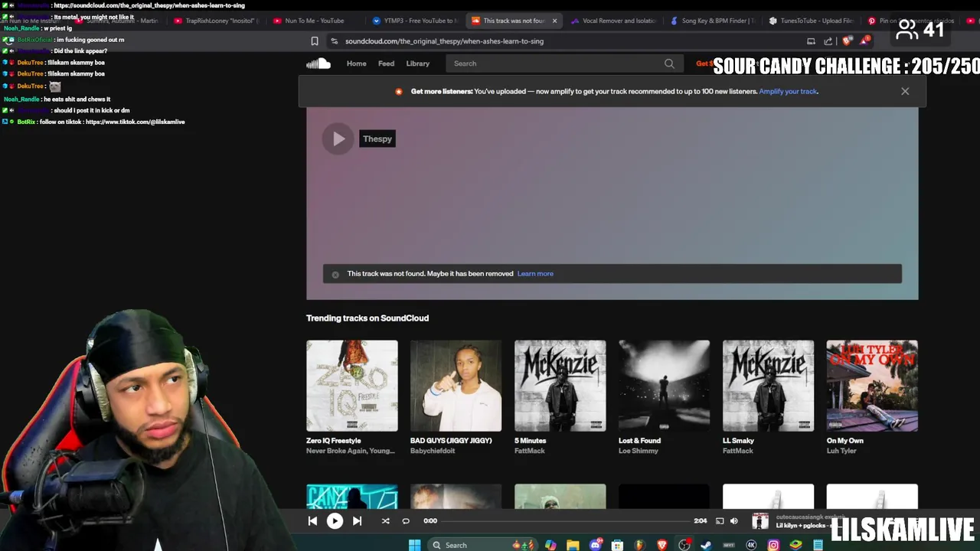This screenshot has width=980, height=551.
Task: Click the Babychiefdoit artist name
Action: pos(433,451)
